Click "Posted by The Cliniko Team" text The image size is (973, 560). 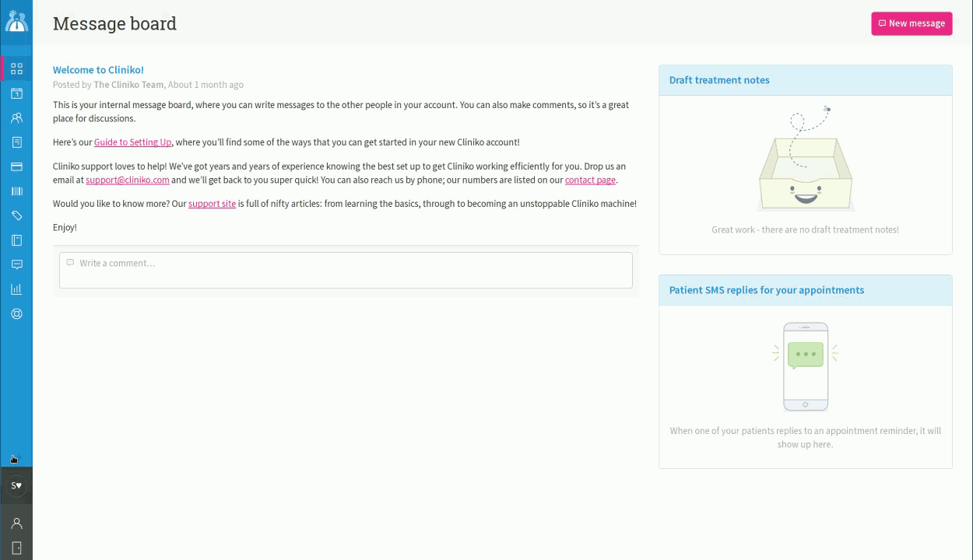pyautogui.click(x=108, y=85)
